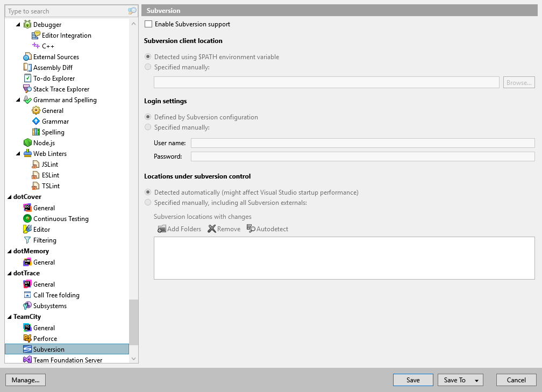Select the Assembly Diff page

pyautogui.click(x=51, y=67)
